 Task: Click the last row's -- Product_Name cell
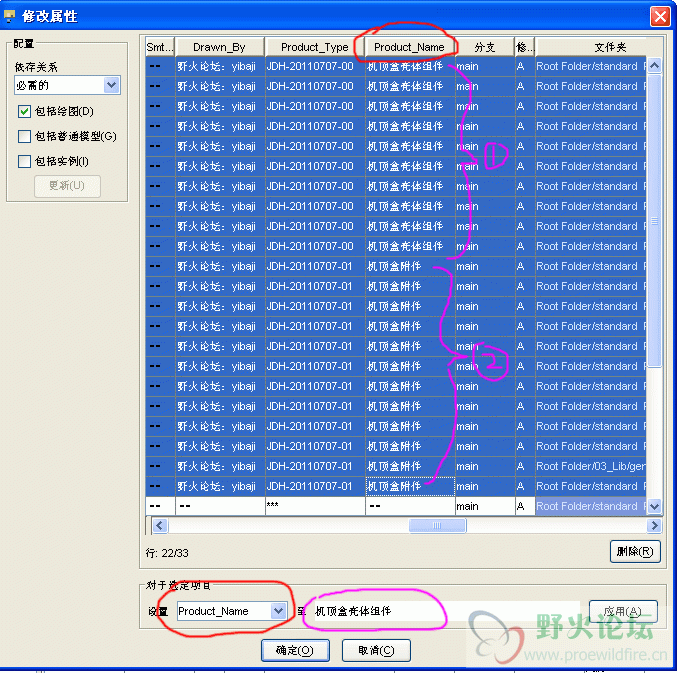point(410,506)
